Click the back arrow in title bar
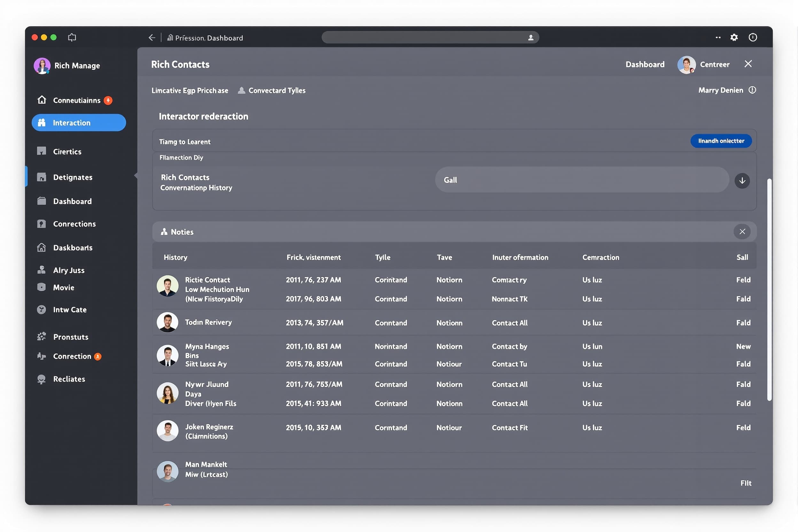The width and height of the screenshot is (798, 532). pos(152,38)
